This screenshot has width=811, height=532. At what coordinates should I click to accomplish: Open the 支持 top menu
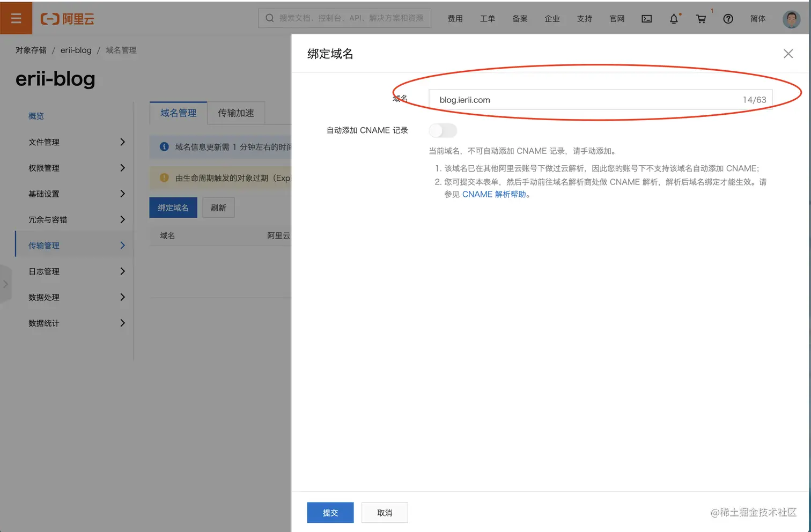point(585,19)
